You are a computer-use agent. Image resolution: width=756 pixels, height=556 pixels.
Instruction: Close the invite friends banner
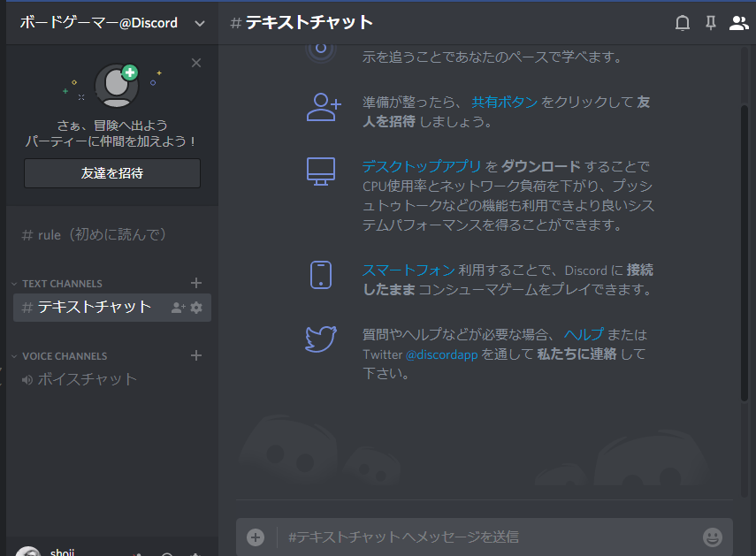(196, 63)
